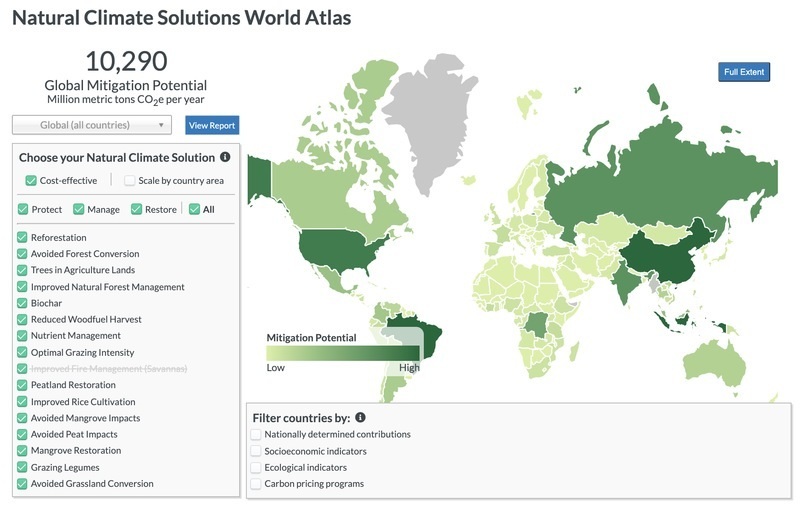Uncheck Avoided Peat Impacts
The image size is (800, 509).
22,434
